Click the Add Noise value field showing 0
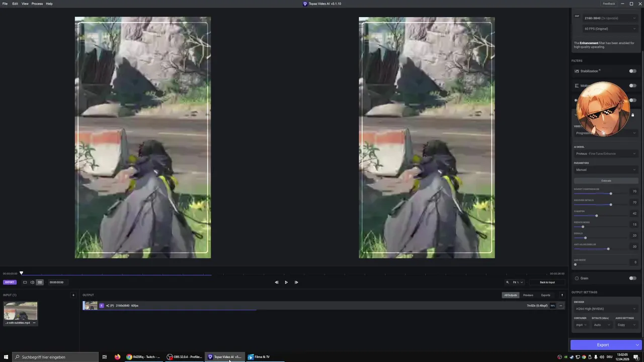The image size is (644, 362). tap(634, 262)
